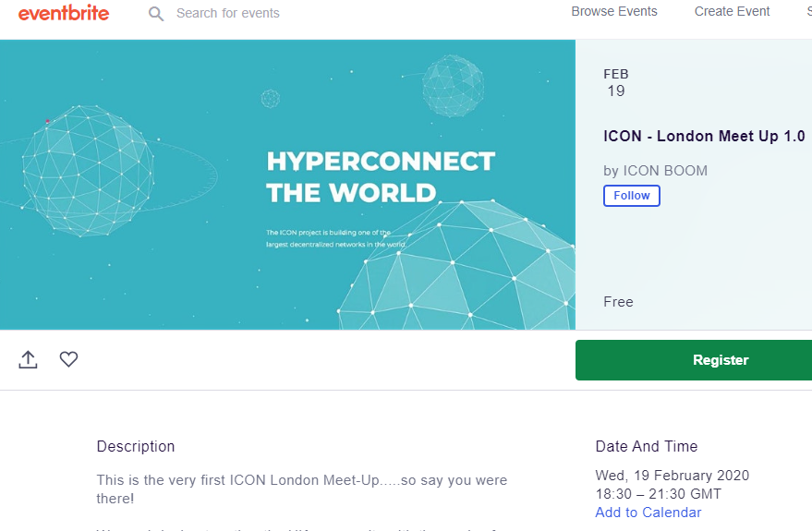This screenshot has width=812, height=531.
Task: Click the large left globe graphic
Action: pos(88,171)
